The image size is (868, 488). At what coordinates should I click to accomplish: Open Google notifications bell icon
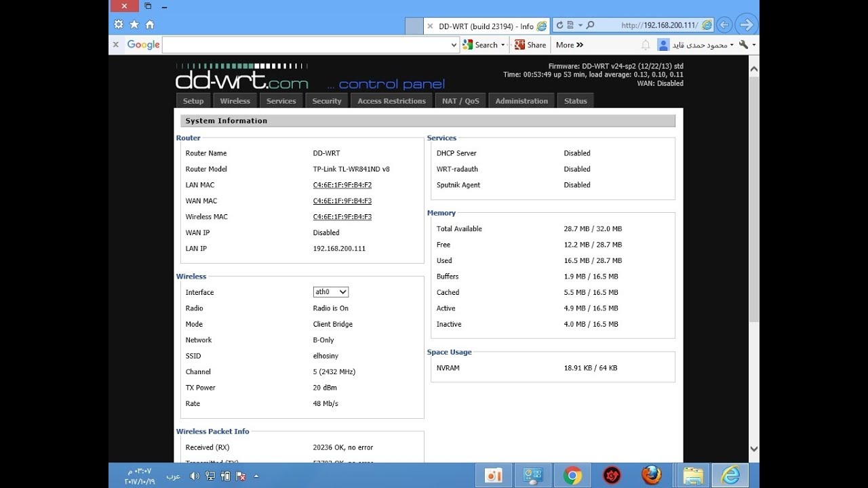pos(646,45)
